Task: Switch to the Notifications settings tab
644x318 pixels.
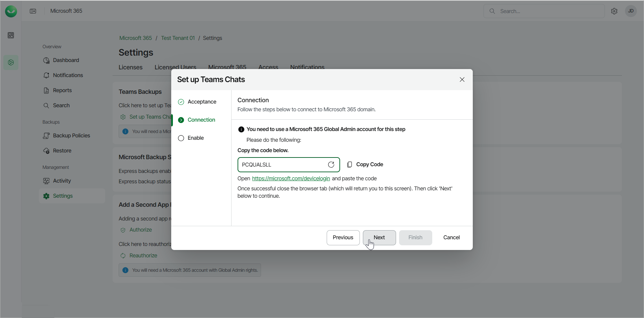Action: click(x=307, y=67)
